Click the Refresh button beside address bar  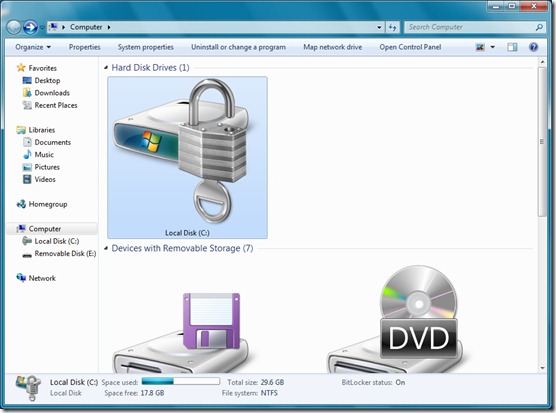point(393,27)
